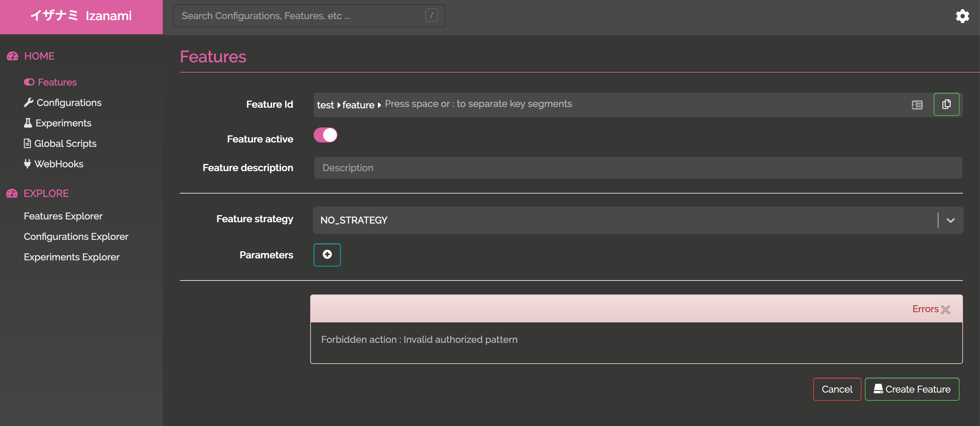Open Experiments in sidebar
Screen dimensions: 980x426
[x=58, y=123]
